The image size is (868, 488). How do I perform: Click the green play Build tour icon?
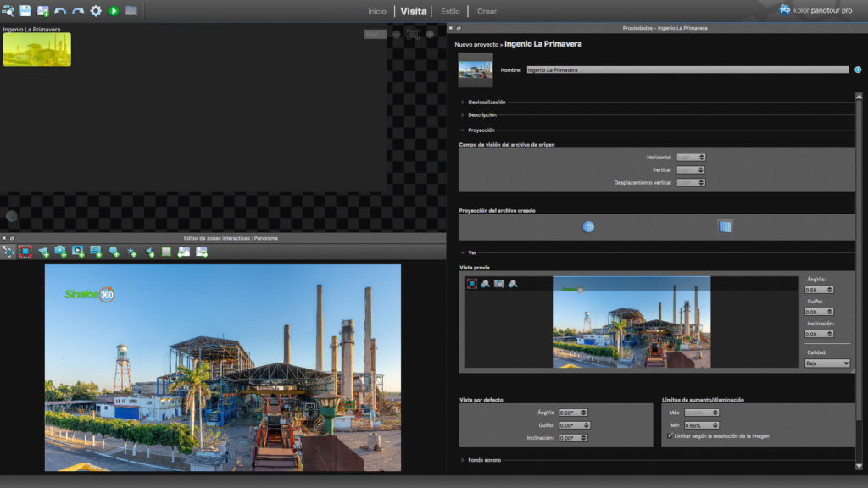(x=114, y=11)
